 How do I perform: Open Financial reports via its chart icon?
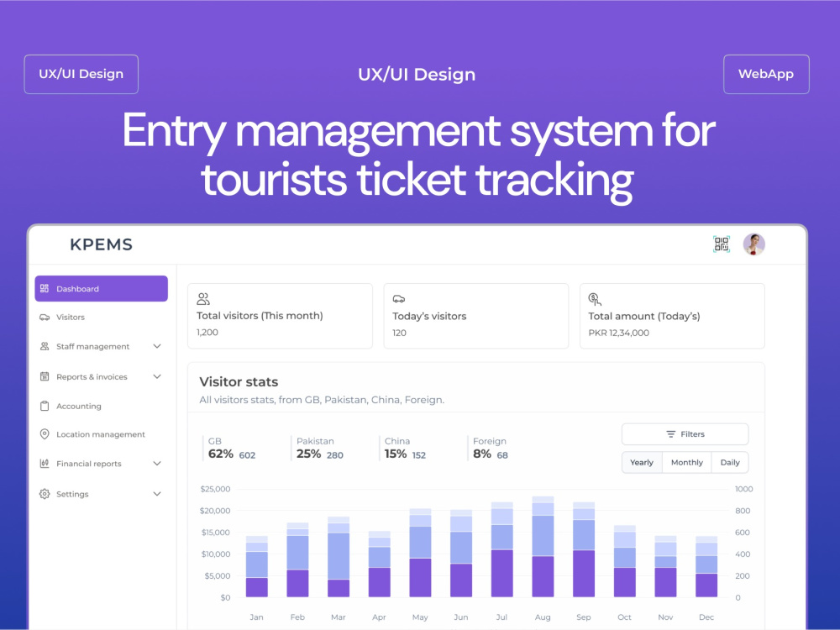click(x=44, y=464)
